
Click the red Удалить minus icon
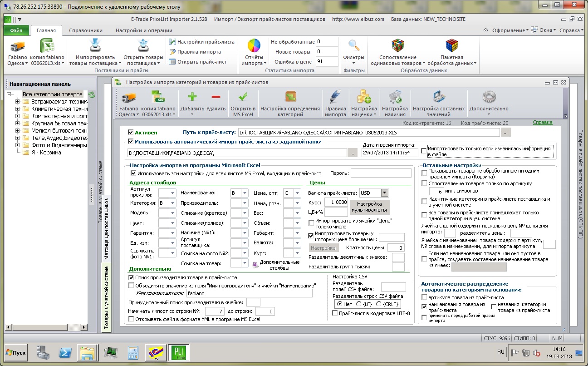(216, 97)
